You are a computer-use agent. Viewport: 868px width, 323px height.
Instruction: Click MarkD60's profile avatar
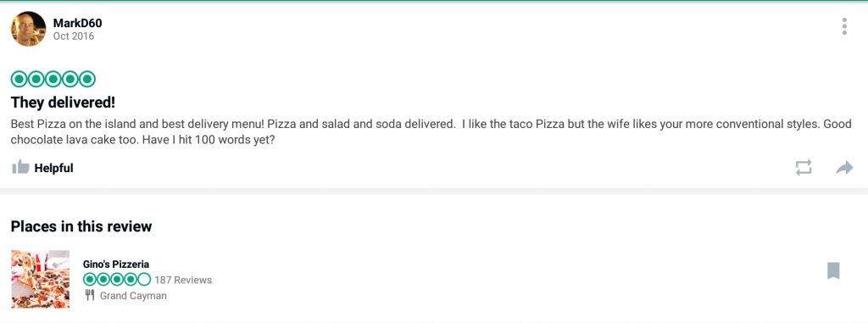tap(28, 29)
